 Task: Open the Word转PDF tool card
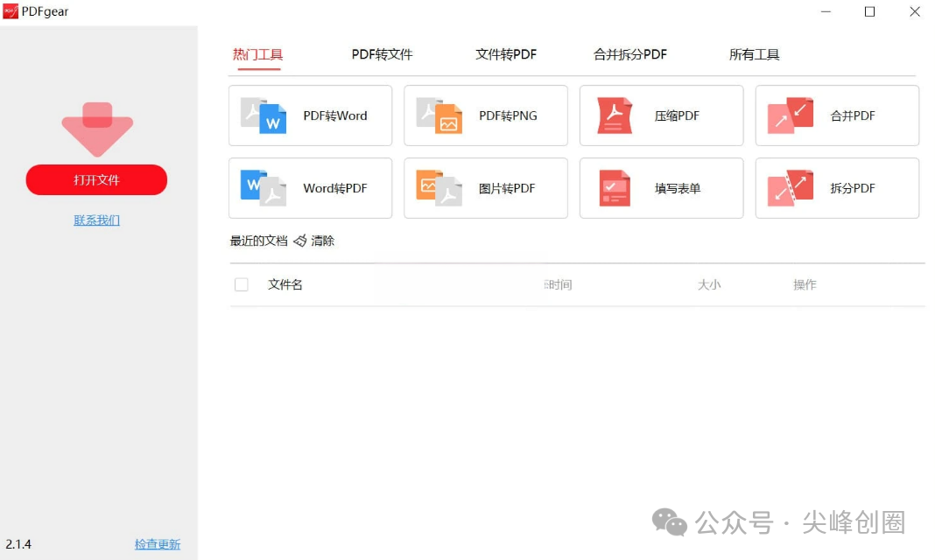[x=310, y=188]
